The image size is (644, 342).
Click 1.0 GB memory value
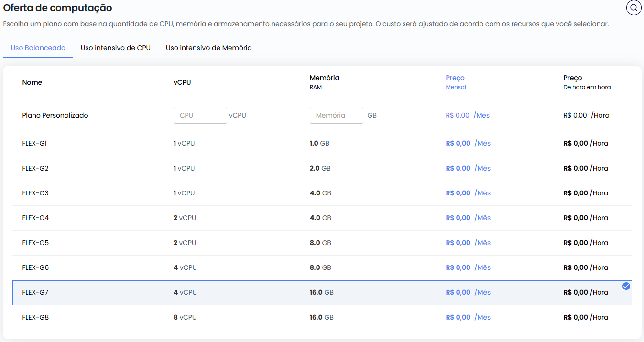319,143
